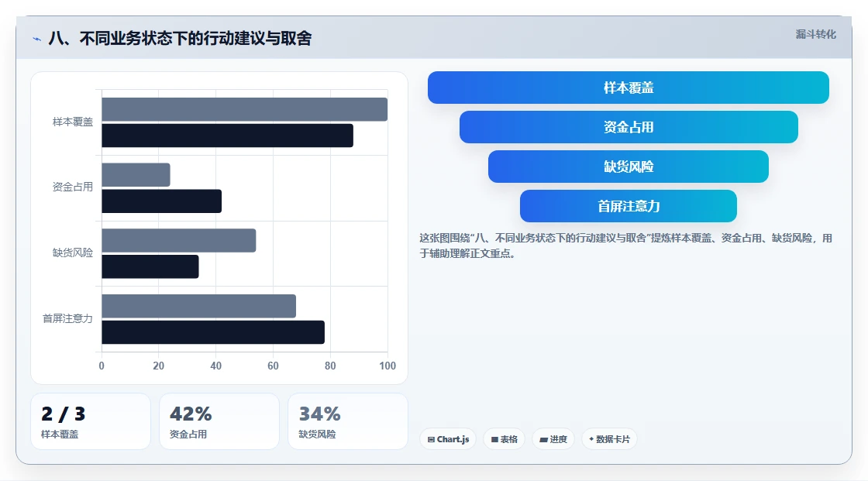This screenshot has height=481, width=868.
Task: Click the dark bar for 缺货风险
Action: point(150,266)
